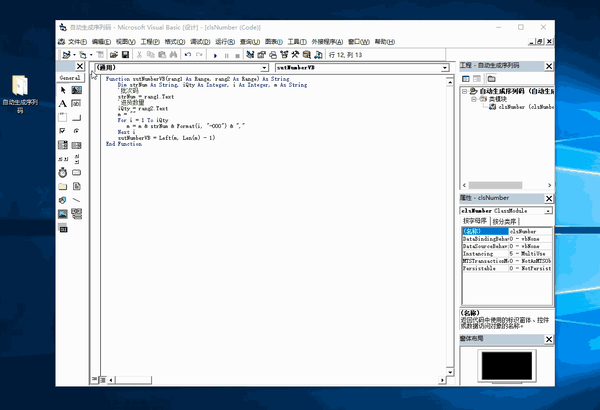Open the Toolbox via the hammer-wrench icon
Image resolution: width=600 pixels, height=410 pixels.
click(x=295, y=55)
